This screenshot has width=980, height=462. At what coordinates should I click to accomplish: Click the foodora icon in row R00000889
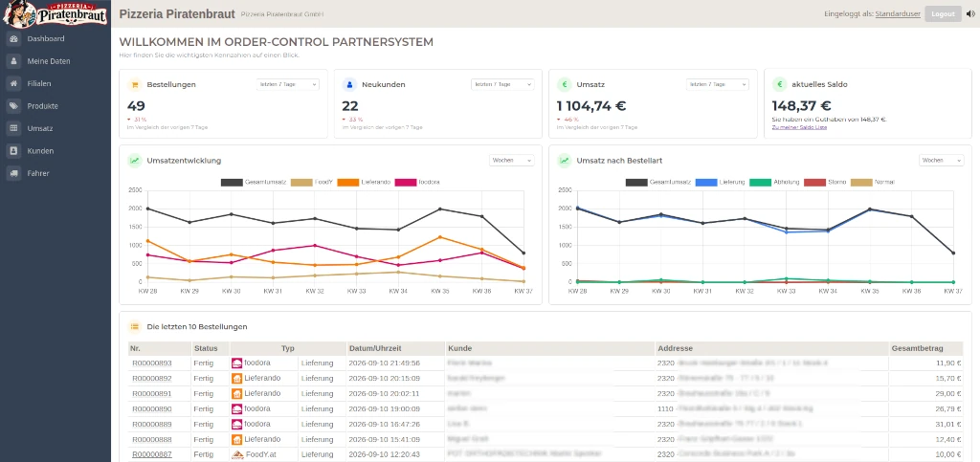237,424
